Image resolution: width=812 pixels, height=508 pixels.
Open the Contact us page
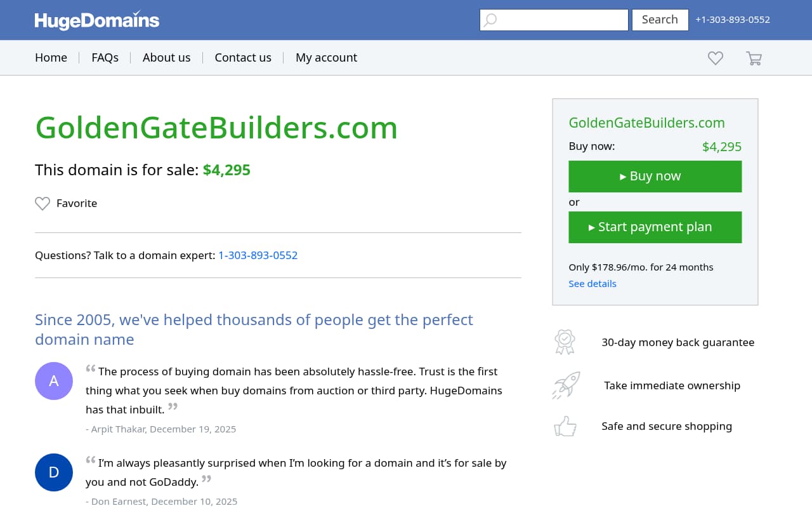[243, 57]
